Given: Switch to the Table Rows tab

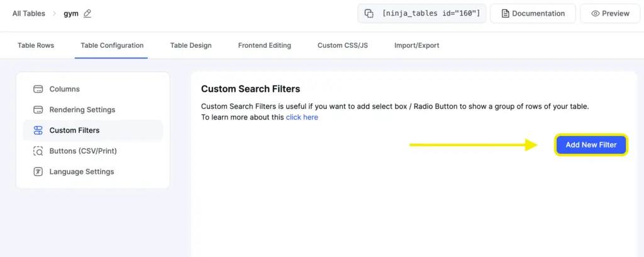Looking at the screenshot, I should 36,45.
